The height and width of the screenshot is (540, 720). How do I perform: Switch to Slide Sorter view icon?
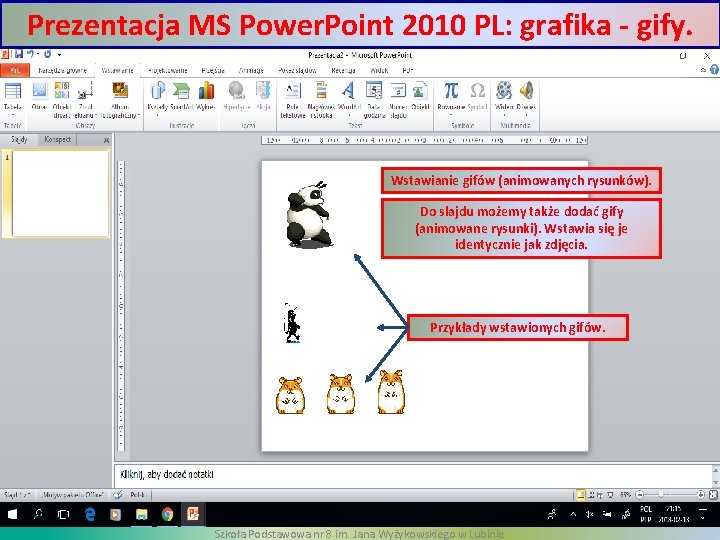[591, 495]
